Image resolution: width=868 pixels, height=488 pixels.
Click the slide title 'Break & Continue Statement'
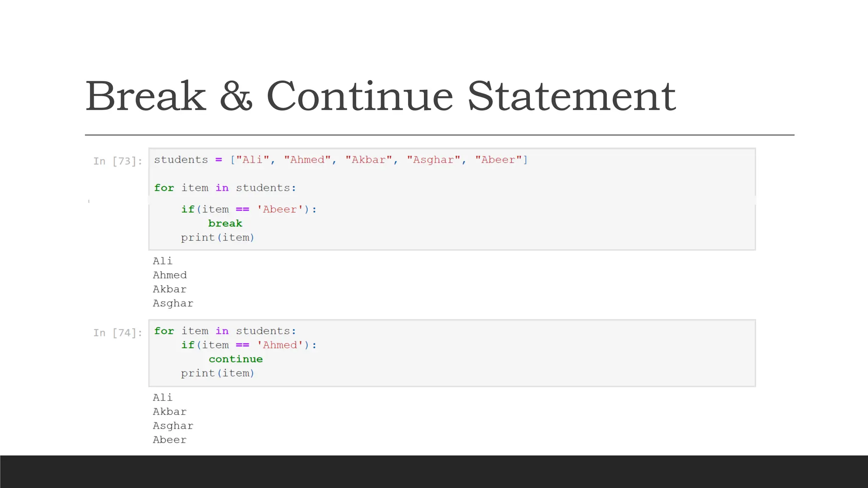pyautogui.click(x=381, y=96)
